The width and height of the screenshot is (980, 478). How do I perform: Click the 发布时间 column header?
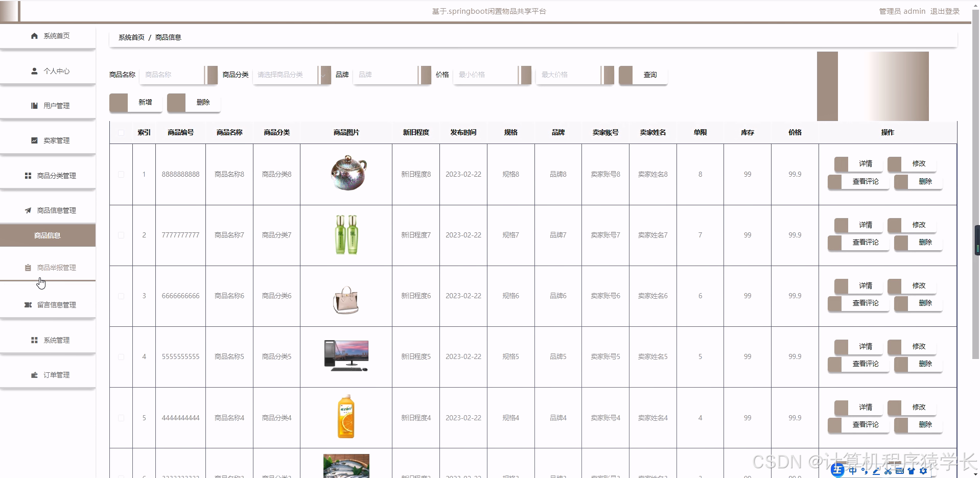(x=463, y=132)
